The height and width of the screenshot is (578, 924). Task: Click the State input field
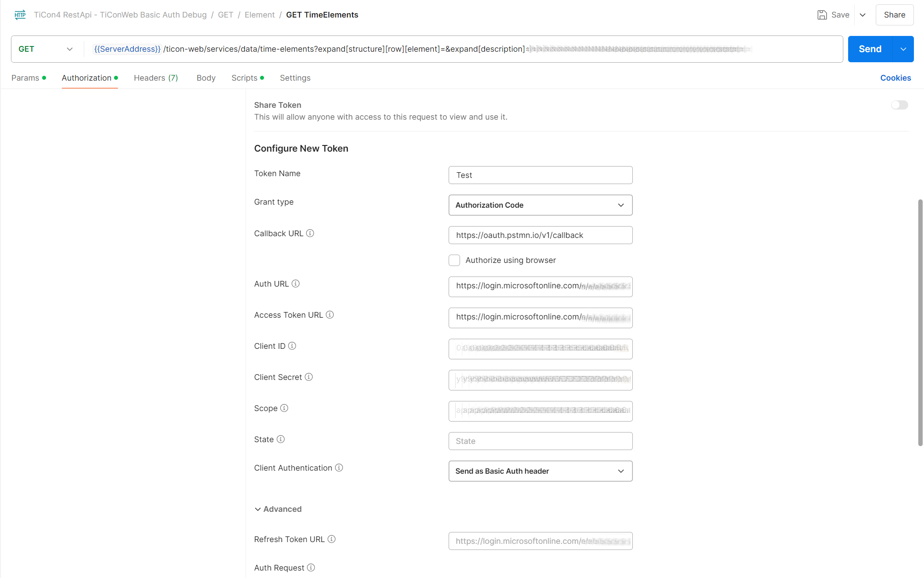[540, 441]
